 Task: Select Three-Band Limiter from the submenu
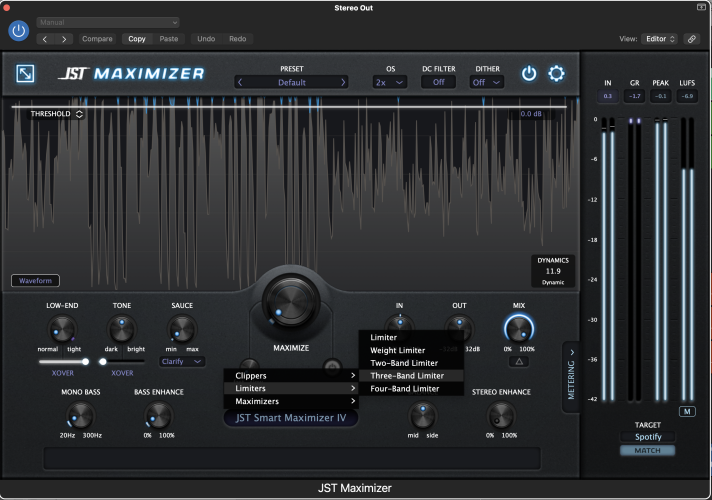click(x=411, y=376)
